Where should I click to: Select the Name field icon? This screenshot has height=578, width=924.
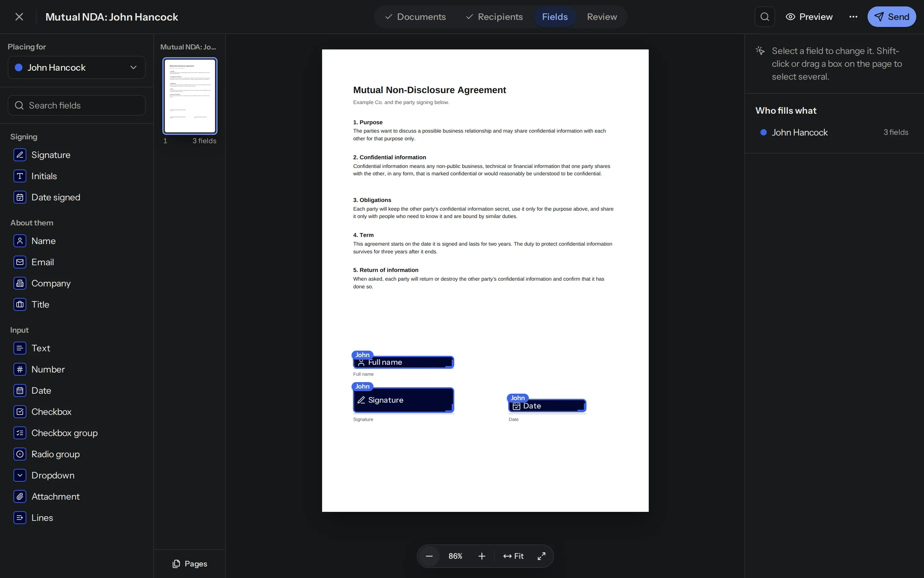[x=20, y=241]
